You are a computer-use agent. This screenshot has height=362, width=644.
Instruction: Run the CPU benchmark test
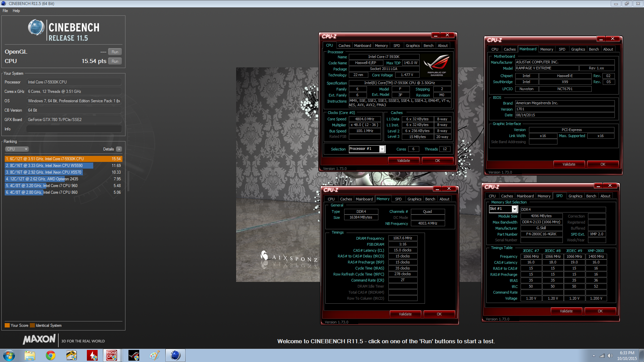tap(115, 61)
